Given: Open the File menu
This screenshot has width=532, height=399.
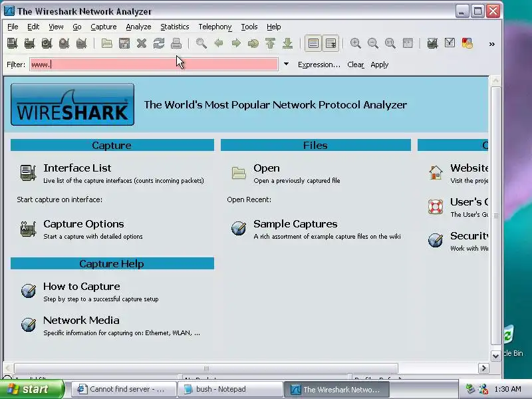Looking at the screenshot, I should click(13, 27).
